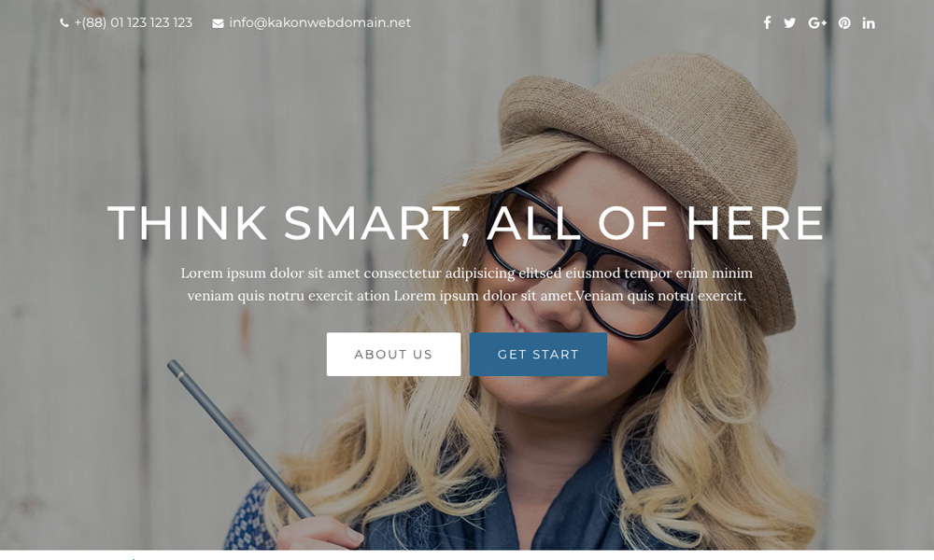This screenshot has height=560, width=934.
Task: Click the blue GET START button
Action: (539, 354)
